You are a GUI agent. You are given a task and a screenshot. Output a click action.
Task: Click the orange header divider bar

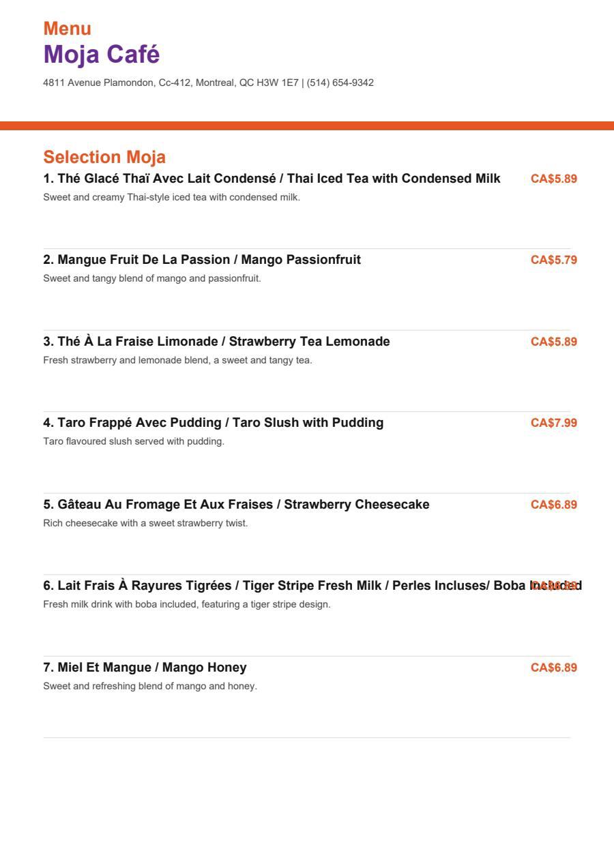[307, 125]
